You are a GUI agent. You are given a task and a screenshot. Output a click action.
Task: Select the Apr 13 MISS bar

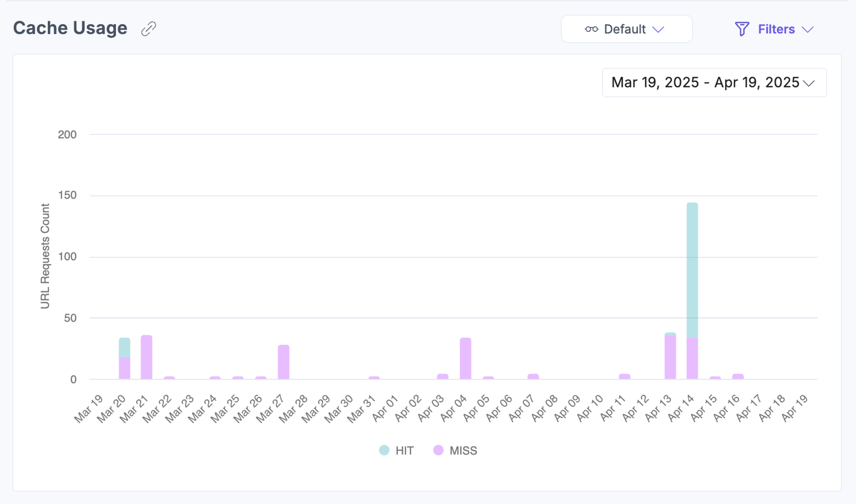point(670,357)
